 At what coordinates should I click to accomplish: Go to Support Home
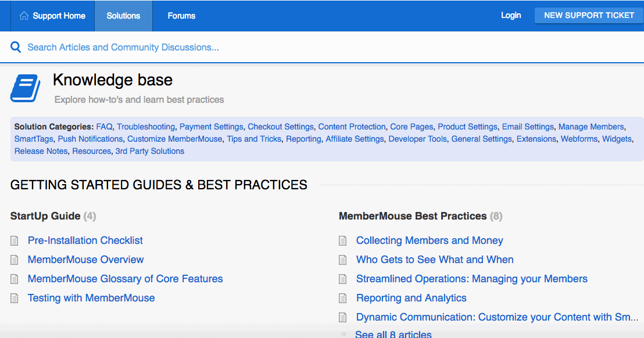point(59,16)
